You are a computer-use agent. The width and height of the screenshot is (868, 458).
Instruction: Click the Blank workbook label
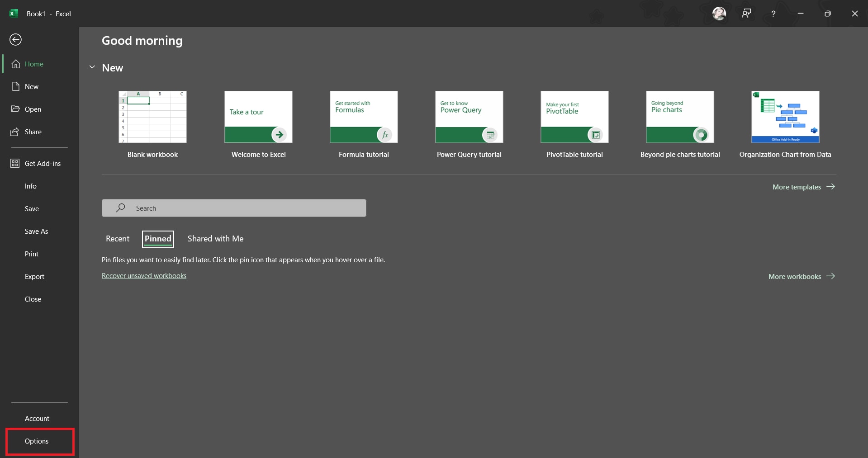tap(152, 155)
